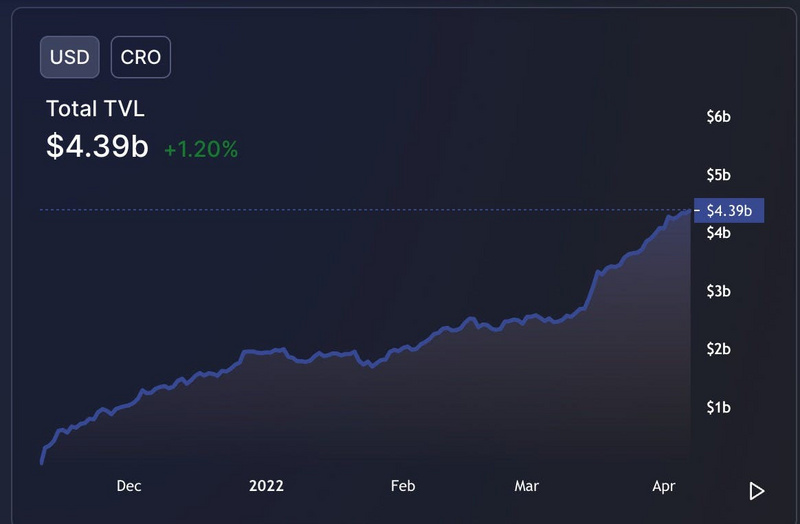Click the Apr label on the time axis
The width and height of the screenshot is (800, 524).
664,486
